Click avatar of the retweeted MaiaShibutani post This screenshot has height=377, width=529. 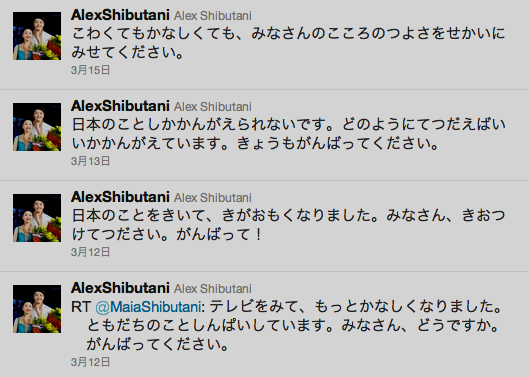point(37,309)
